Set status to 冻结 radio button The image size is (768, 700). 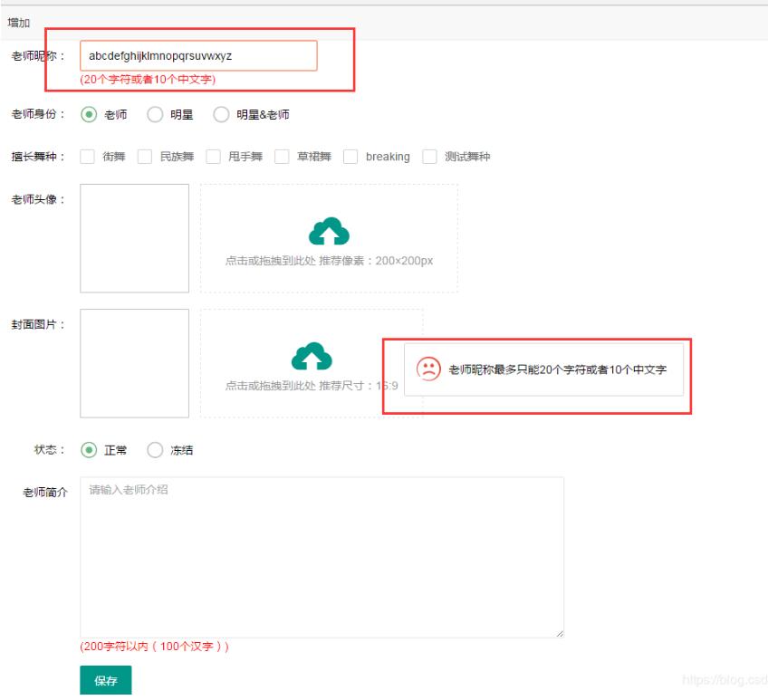[155, 450]
